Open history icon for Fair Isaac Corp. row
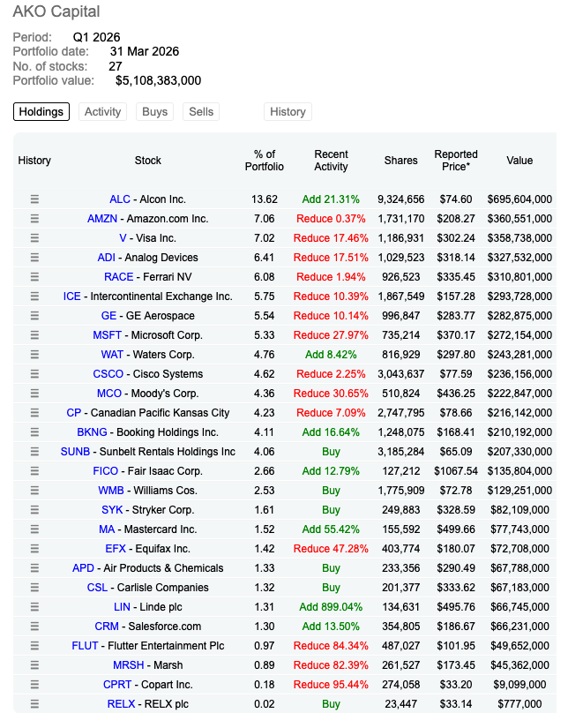The height and width of the screenshot is (728, 568). (x=34, y=471)
